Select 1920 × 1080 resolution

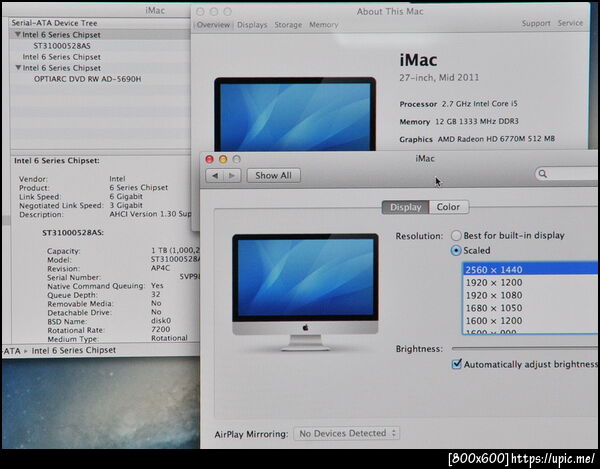[530, 295]
